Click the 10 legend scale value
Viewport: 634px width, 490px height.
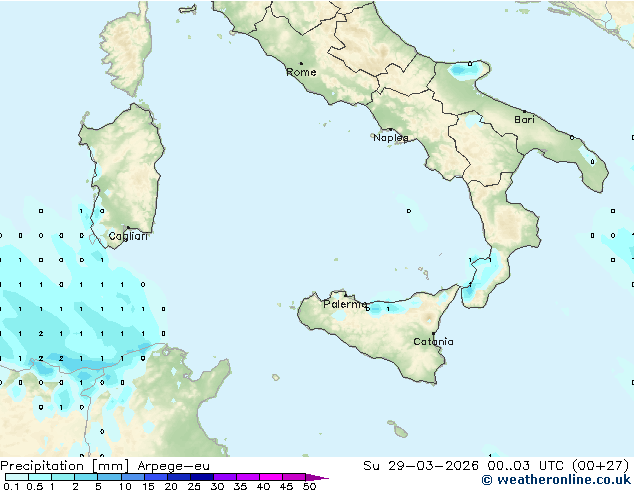pyautogui.click(x=126, y=486)
